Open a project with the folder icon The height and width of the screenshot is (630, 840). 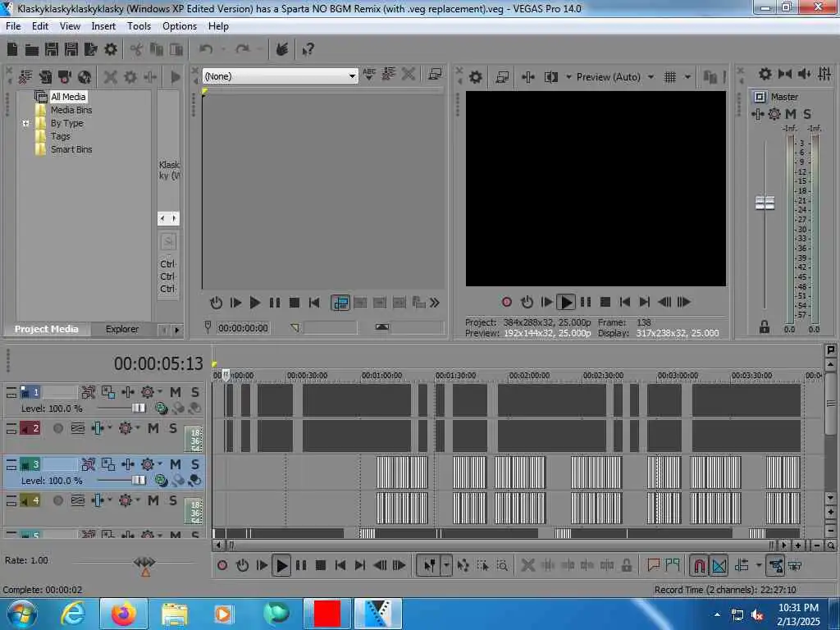(x=32, y=50)
